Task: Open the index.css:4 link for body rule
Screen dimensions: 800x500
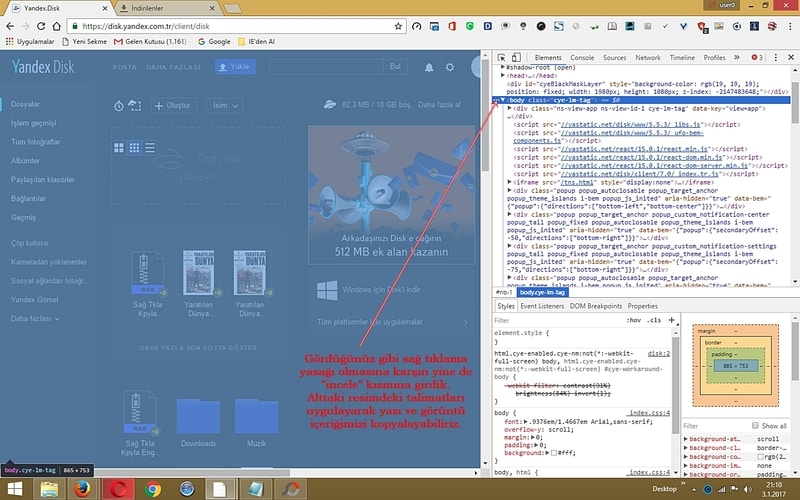Action: 649,413
